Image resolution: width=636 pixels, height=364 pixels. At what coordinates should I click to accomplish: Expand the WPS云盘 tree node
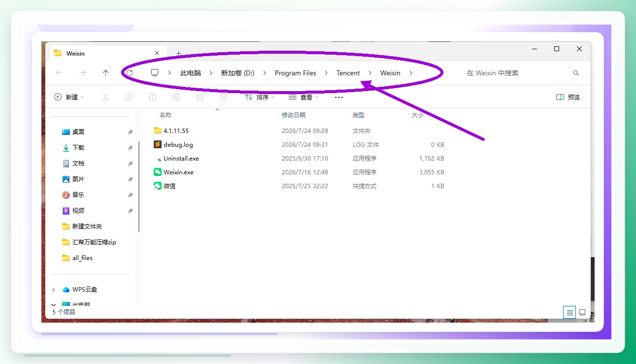(x=54, y=290)
